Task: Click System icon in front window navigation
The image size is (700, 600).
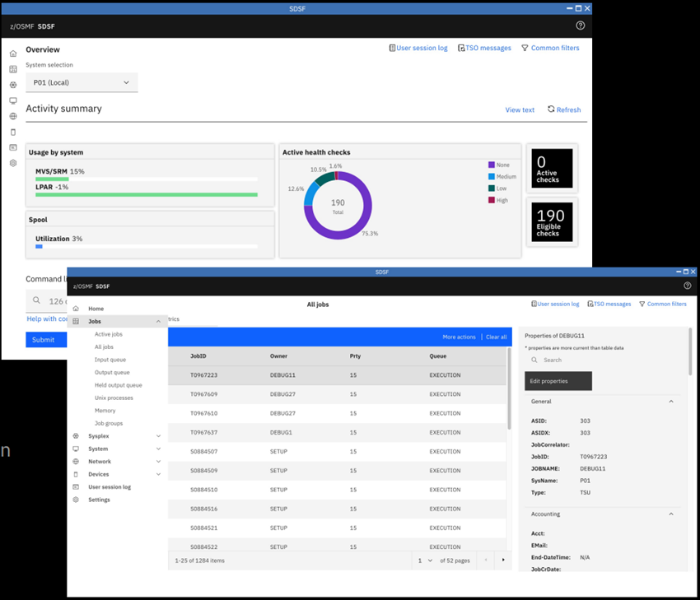Action: point(76,449)
